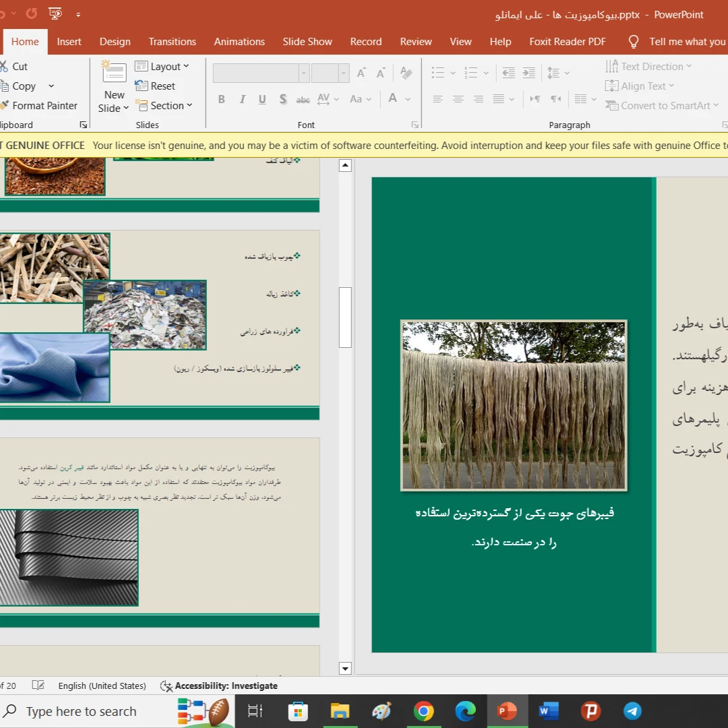The height and width of the screenshot is (728, 728).
Task: Toggle Italic formatting
Action: 242,99
